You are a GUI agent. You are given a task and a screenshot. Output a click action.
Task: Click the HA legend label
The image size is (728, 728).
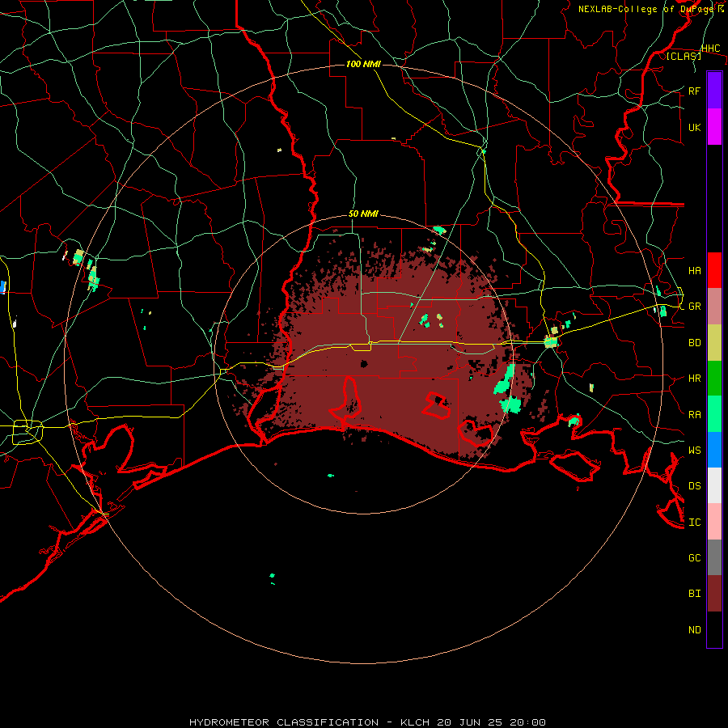694,270
